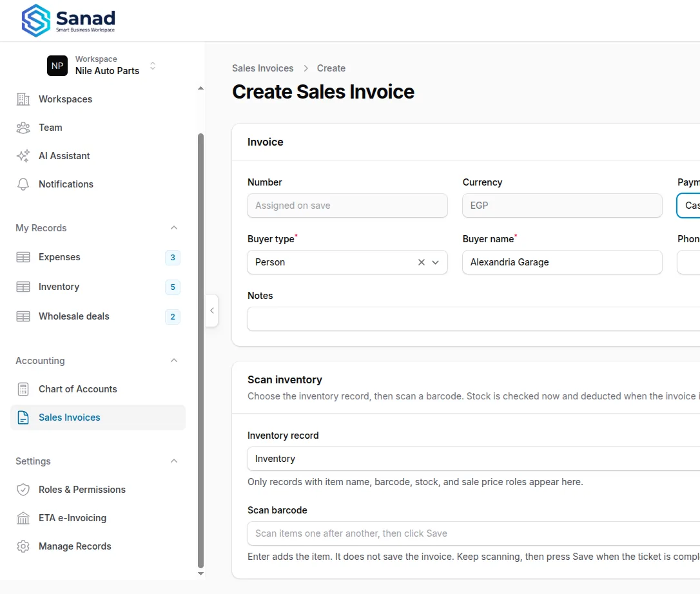Viewport: 700px width, 594px height.
Task: Click the NP workspace avatar
Action: (x=57, y=66)
